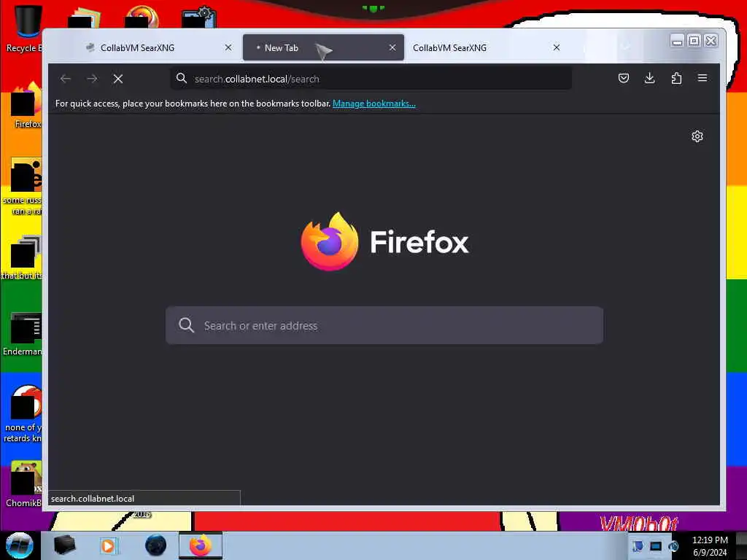Close the first CollabVM SearXNG tab
This screenshot has height=560, width=747.
click(228, 47)
